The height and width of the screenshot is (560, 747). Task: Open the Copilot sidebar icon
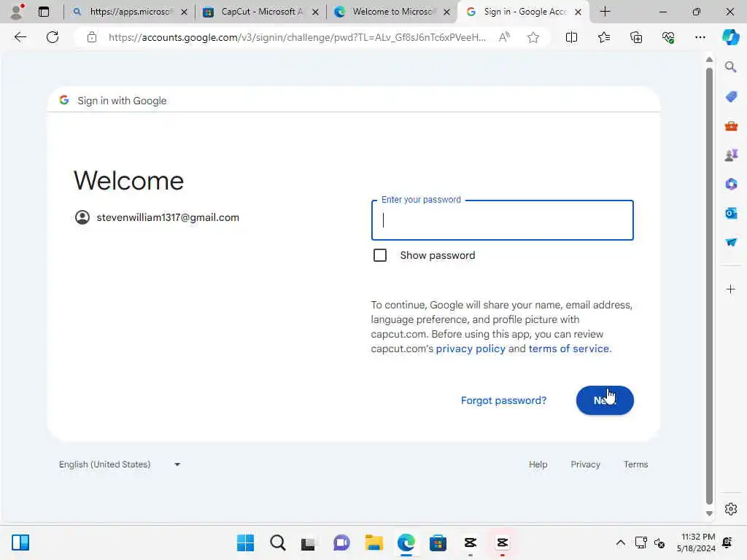pyautogui.click(x=730, y=37)
